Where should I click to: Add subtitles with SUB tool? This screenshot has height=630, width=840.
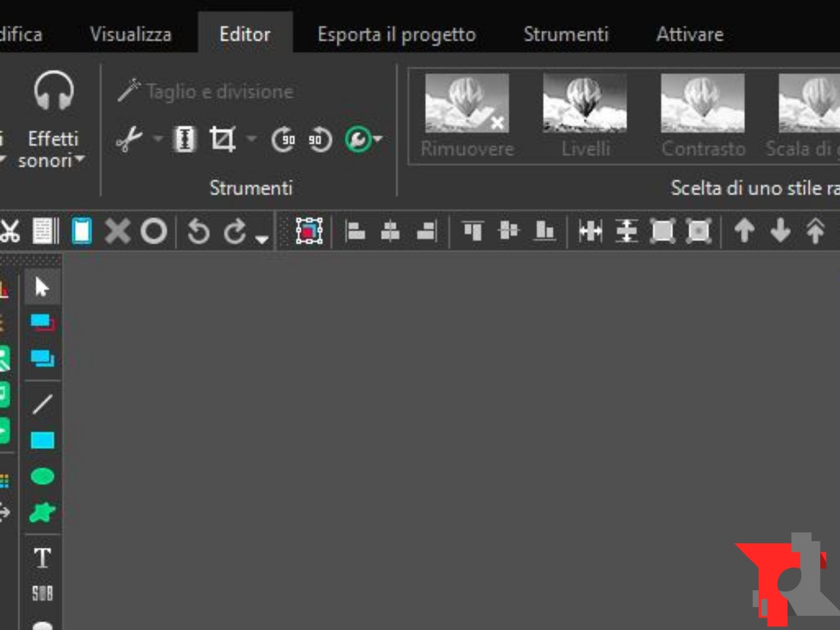(42, 593)
